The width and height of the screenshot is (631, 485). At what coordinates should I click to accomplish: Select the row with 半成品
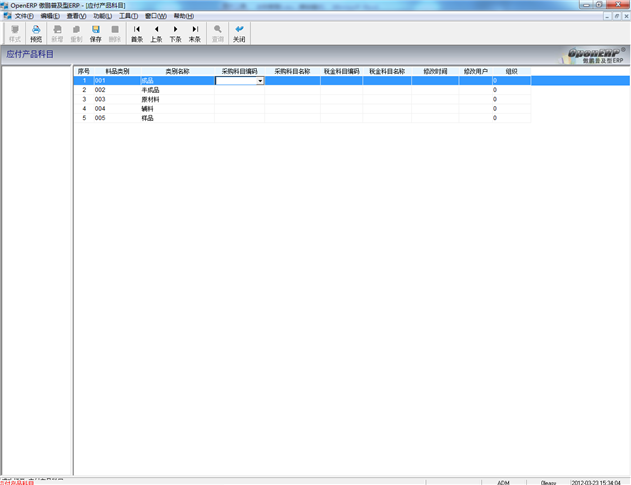[150, 90]
